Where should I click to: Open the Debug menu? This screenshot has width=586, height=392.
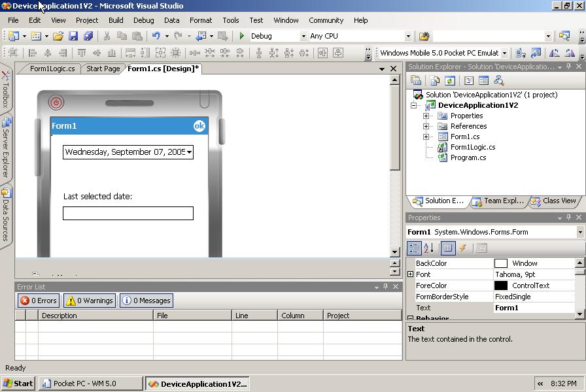click(x=144, y=20)
